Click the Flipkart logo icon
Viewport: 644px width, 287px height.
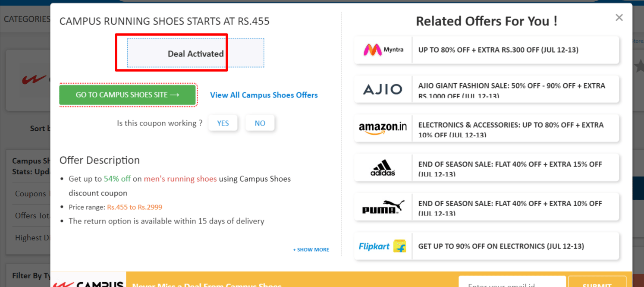[383, 246]
